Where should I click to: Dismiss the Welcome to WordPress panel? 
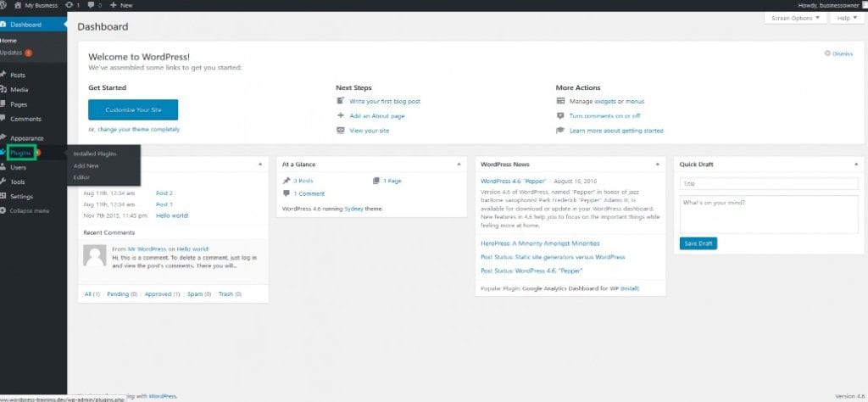coord(838,53)
